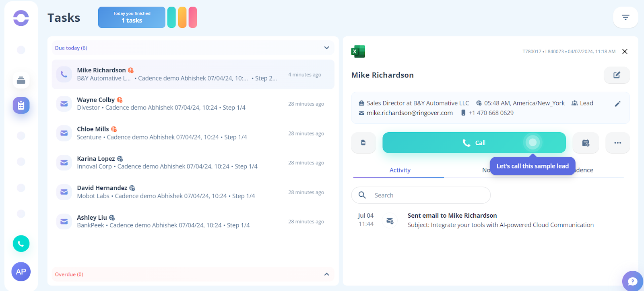Click the Lead label in details
Image resolution: width=644 pixels, height=291 pixels.
click(x=586, y=103)
